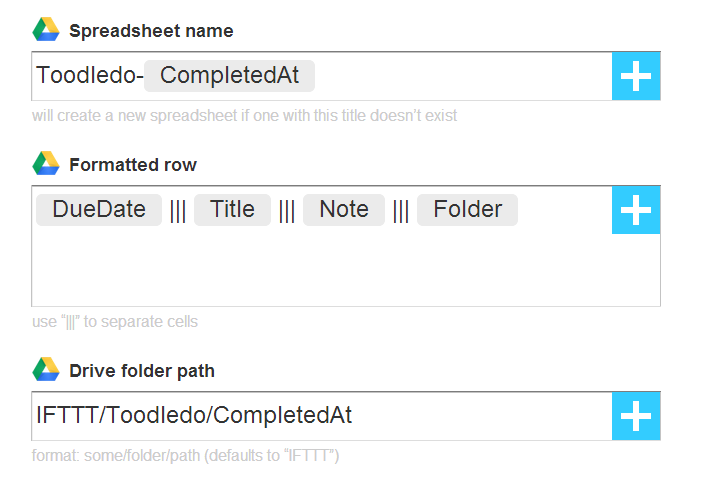707x493 pixels.
Task: Click the Spreadsheet name label
Action: (x=151, y=31)
